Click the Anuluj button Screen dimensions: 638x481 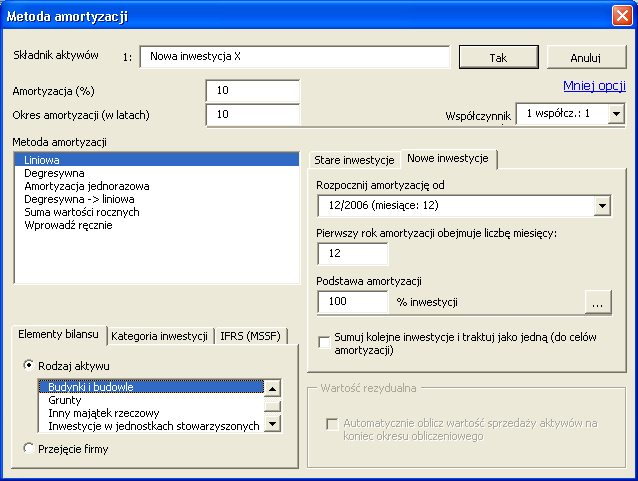coord(586,57)
